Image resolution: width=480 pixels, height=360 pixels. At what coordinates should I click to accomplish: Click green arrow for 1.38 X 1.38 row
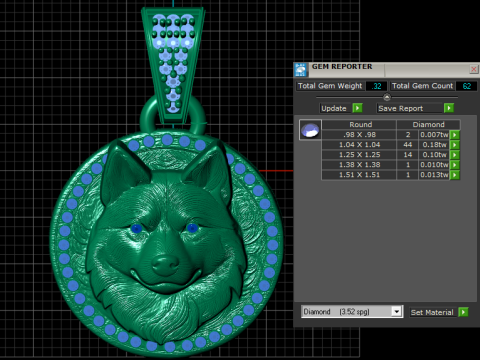pyautogui.click(x=455, y=165)
